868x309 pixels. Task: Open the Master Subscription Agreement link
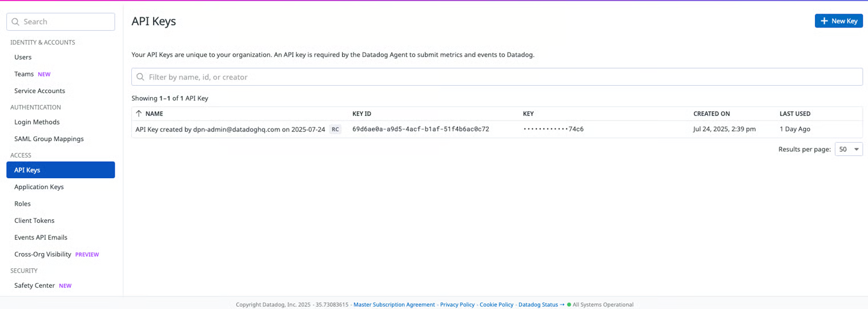pos(394,304)
